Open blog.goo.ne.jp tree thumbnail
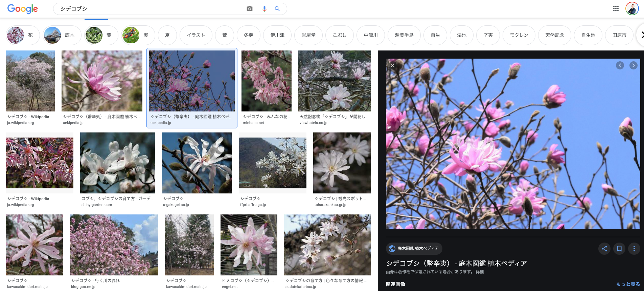Image resolution: width=644 pixels, height=291 pixels. [114, 245]
